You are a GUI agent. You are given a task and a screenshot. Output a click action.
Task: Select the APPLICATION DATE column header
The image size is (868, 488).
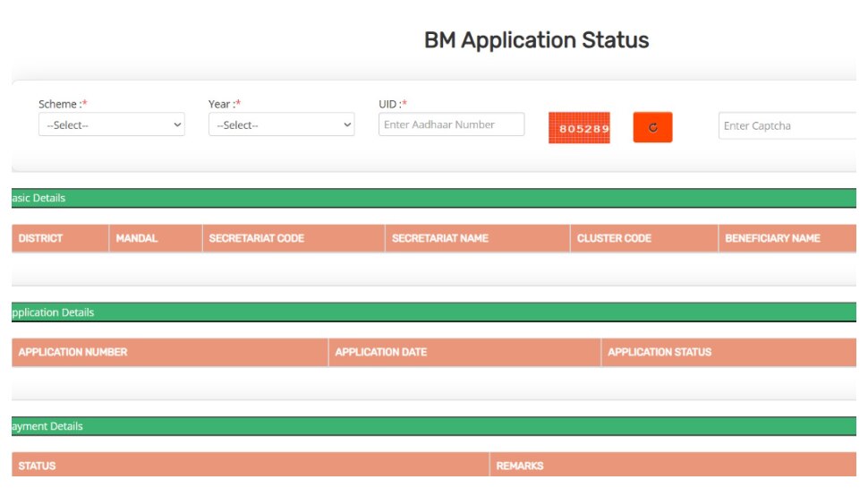pyautogui.click(x=464, y=352)
